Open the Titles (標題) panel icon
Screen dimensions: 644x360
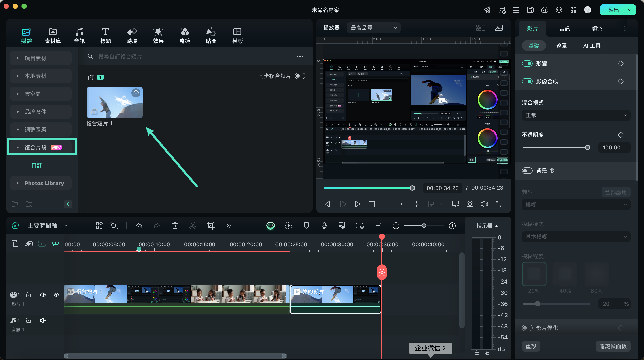(106, 36)
